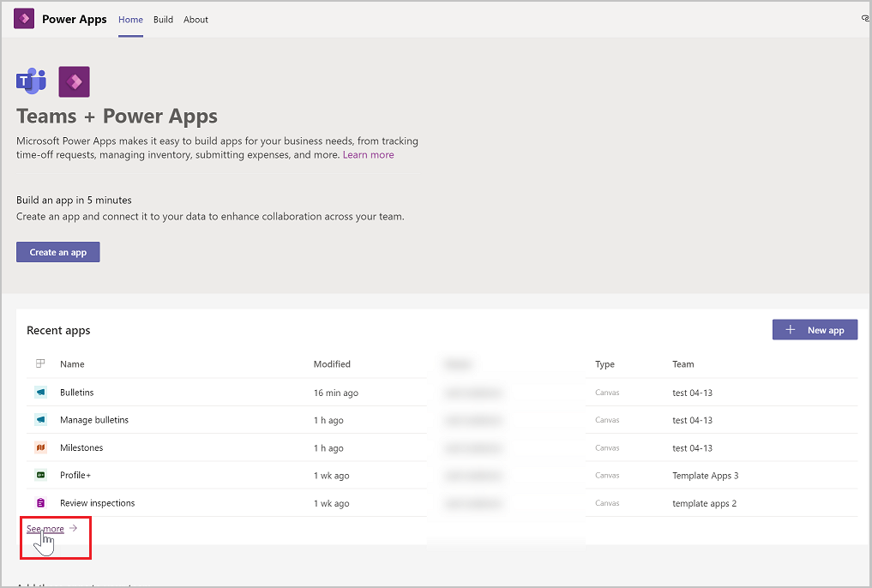Image resolution: width=872 pixels, height=588 pixels.
Task: Click the Teams logo in the banner
Action: pyautogui.click(x=31, y=81)
